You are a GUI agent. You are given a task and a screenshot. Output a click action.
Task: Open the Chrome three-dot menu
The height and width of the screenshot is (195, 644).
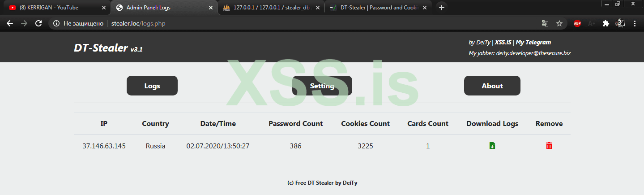click(635, 24)
